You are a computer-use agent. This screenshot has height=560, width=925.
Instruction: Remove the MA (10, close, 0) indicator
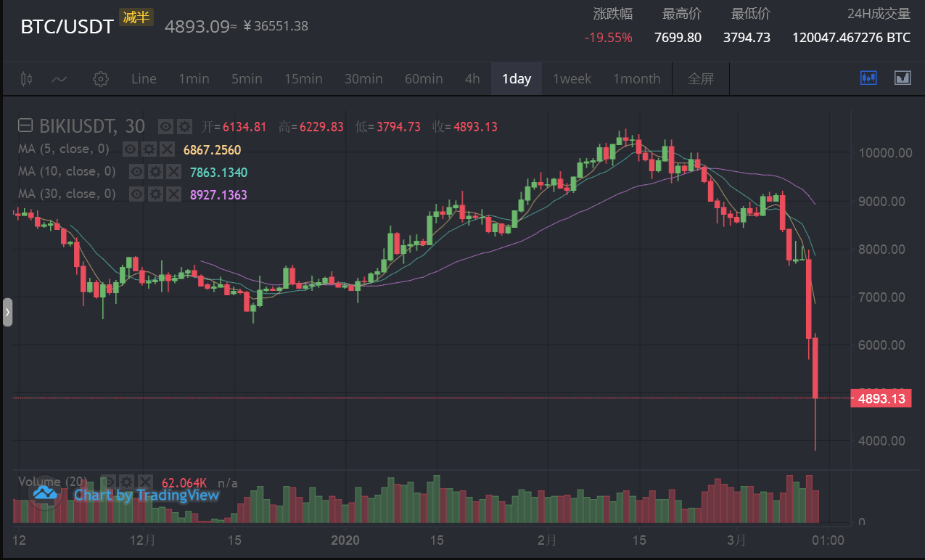pyautogui.click(x=173, y=172)
